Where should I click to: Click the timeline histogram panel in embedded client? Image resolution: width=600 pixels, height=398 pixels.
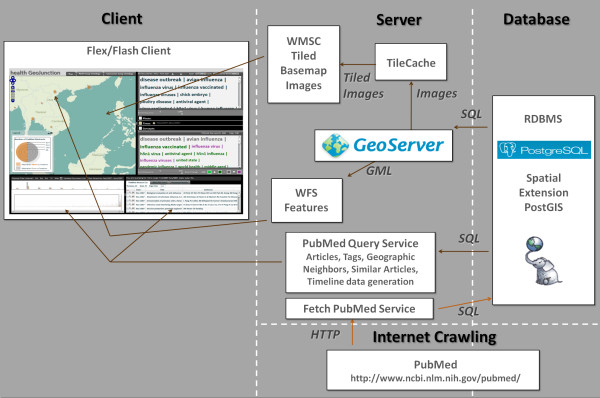[x=67, y=195]
